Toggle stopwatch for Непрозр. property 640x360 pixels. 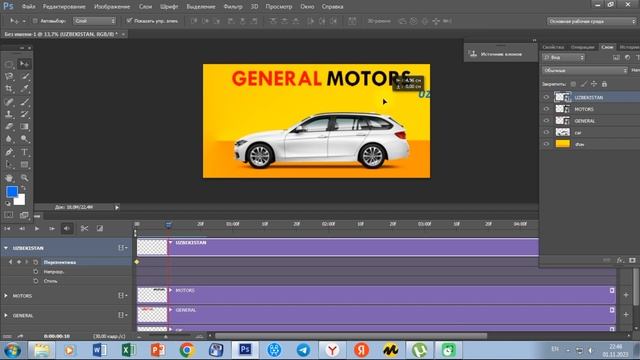tap(36, 271)
